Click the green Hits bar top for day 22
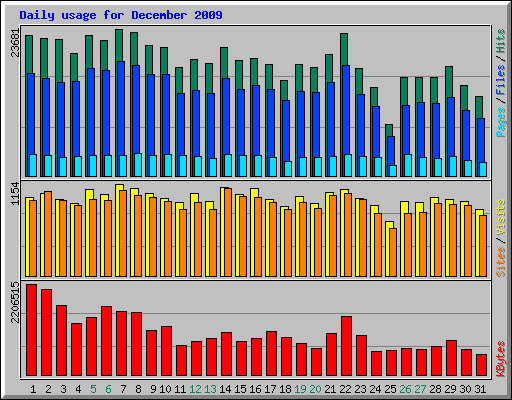The width and height of the screenshot is (512, 400). (x=344, y=49)
